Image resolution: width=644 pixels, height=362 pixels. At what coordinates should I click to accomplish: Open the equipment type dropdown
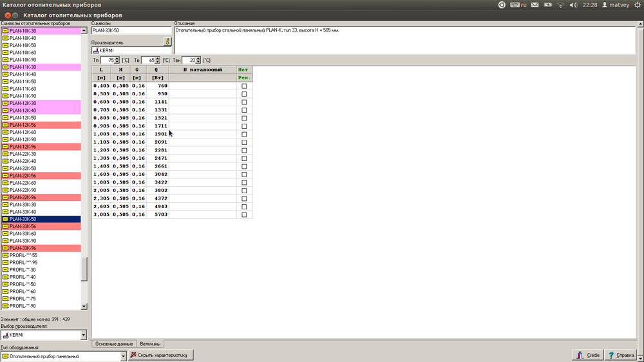(x=123, y=356)
